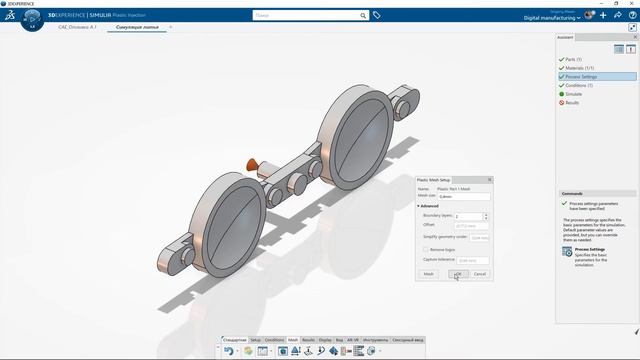This screenshot has height=360, width=640.
Task: Open the Инструменты action bar tab
Action: [x=376, y=340]
